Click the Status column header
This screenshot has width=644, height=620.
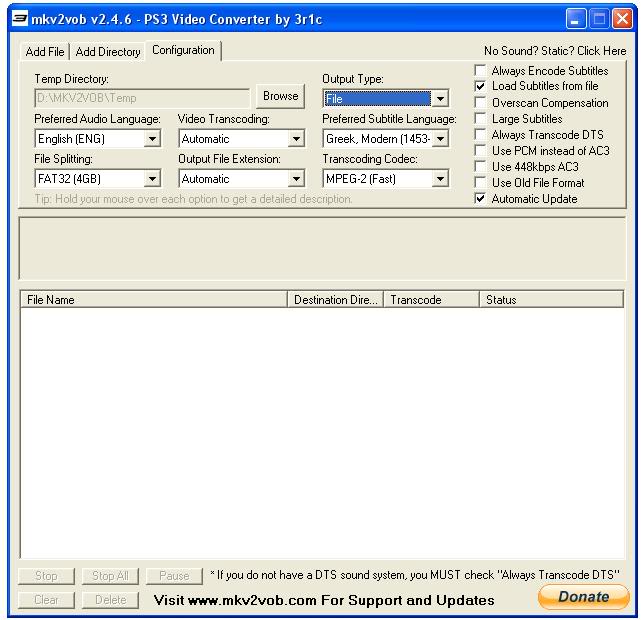[552, 299]
